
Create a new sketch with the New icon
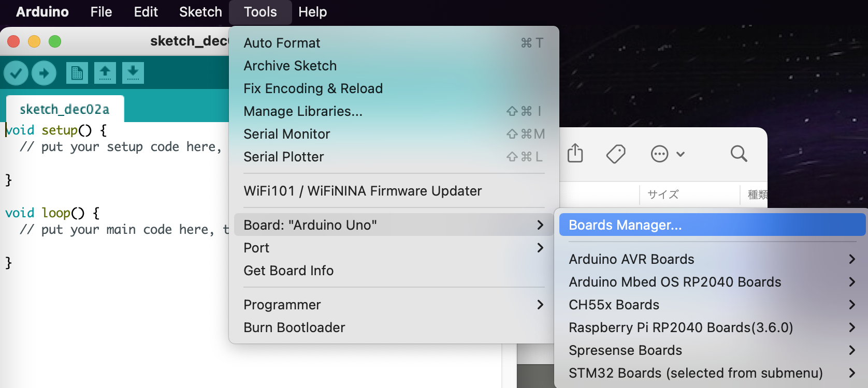pos(77,73)
